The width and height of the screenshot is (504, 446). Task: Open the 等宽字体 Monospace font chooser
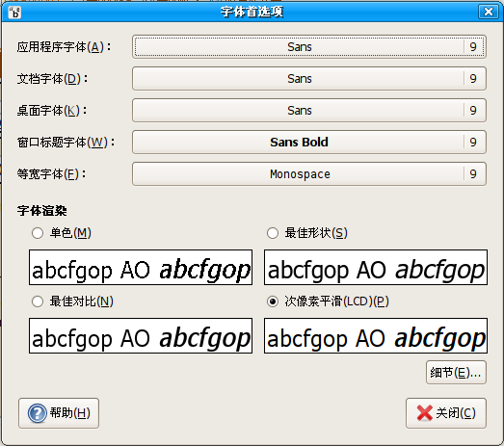tap(309, 174)
